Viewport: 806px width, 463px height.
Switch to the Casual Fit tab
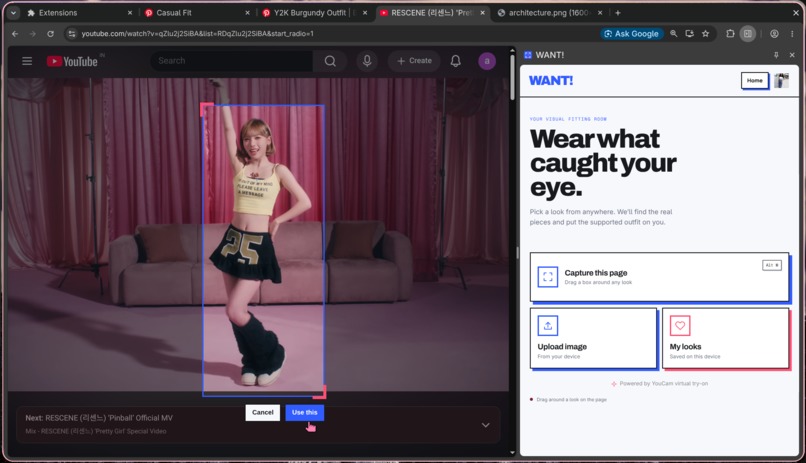[x=197, y=13]
